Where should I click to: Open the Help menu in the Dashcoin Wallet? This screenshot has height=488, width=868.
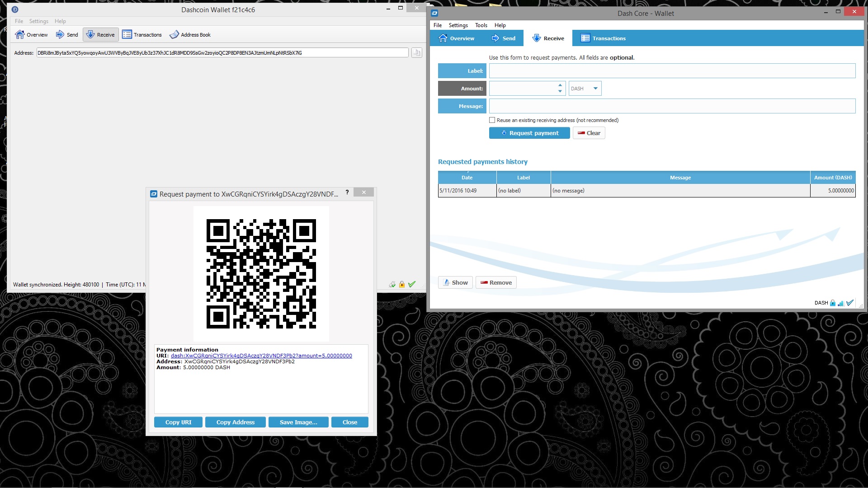click(60, 21)
